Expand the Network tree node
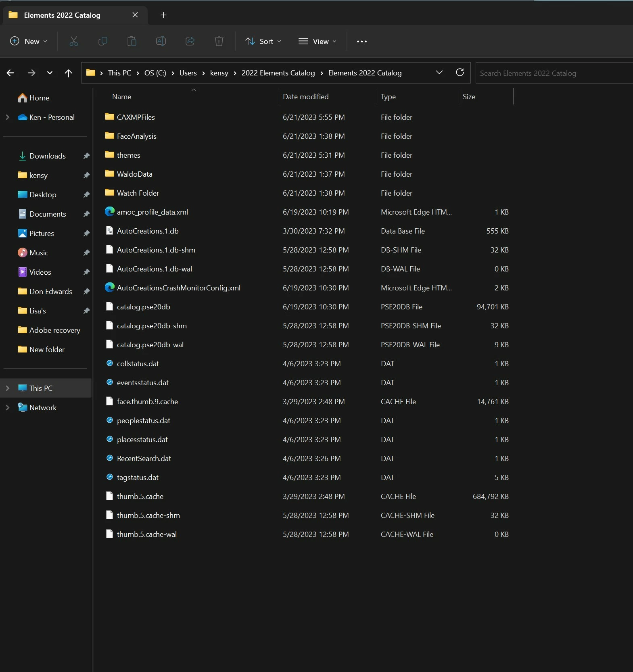 (x=7, y=407)
